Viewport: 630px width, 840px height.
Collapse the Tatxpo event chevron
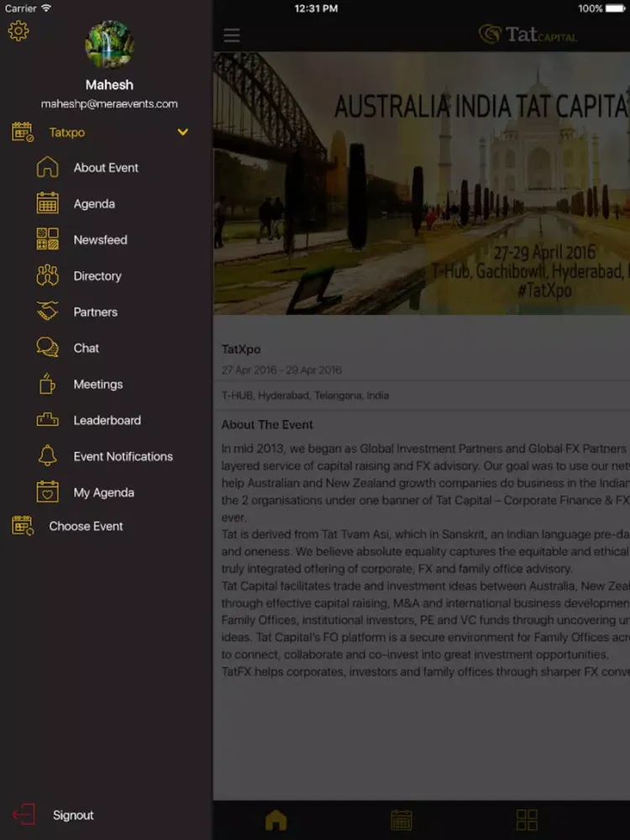(x=182, y=132)
